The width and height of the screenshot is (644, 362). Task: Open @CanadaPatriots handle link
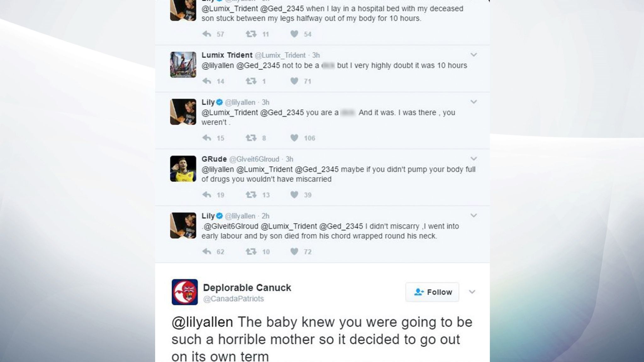[234, 299]
